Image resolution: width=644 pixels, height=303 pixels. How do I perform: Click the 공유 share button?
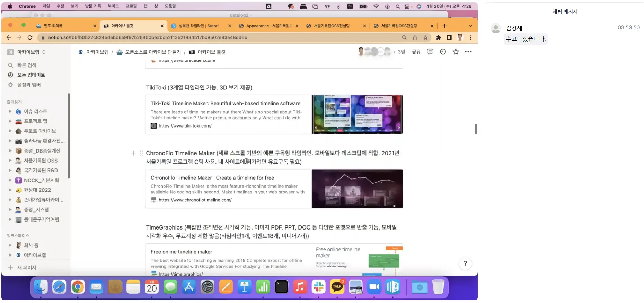pyautogui.click(x=416, y=52)
